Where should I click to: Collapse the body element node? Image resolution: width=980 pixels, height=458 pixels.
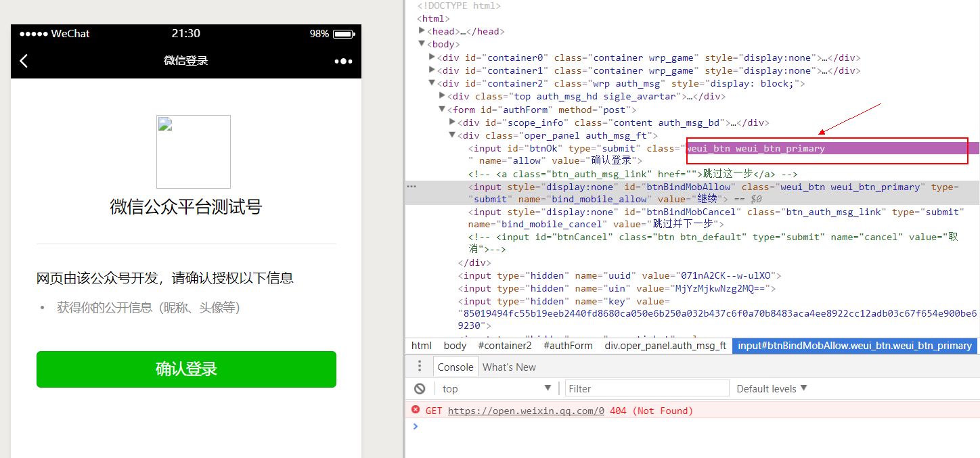coord(422,44)
